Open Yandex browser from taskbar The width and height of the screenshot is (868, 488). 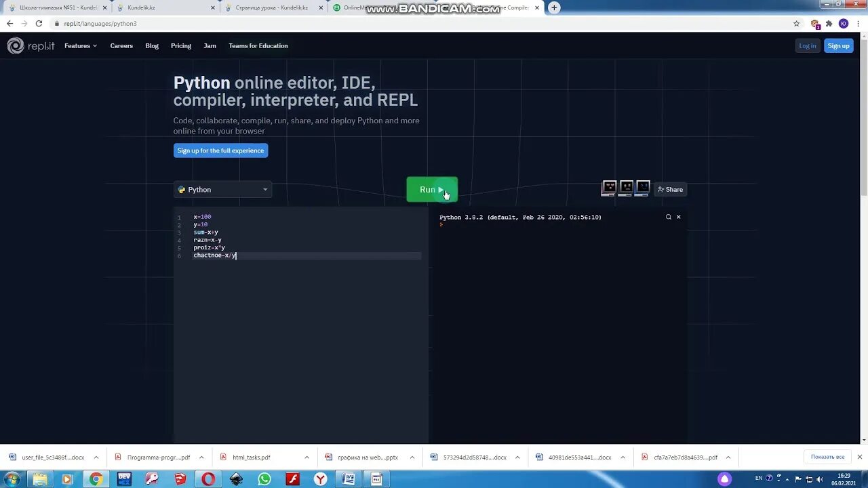pyautogui.click(x=321, y=479)
